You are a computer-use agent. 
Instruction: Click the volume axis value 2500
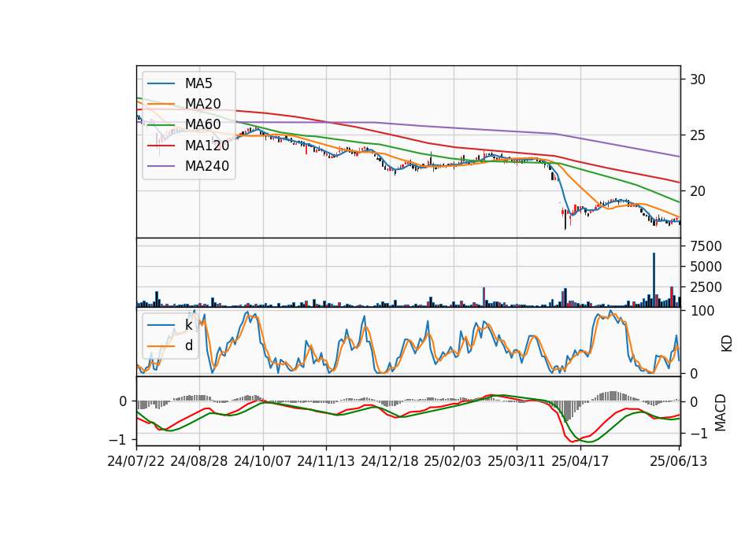[x=706, y=287]
